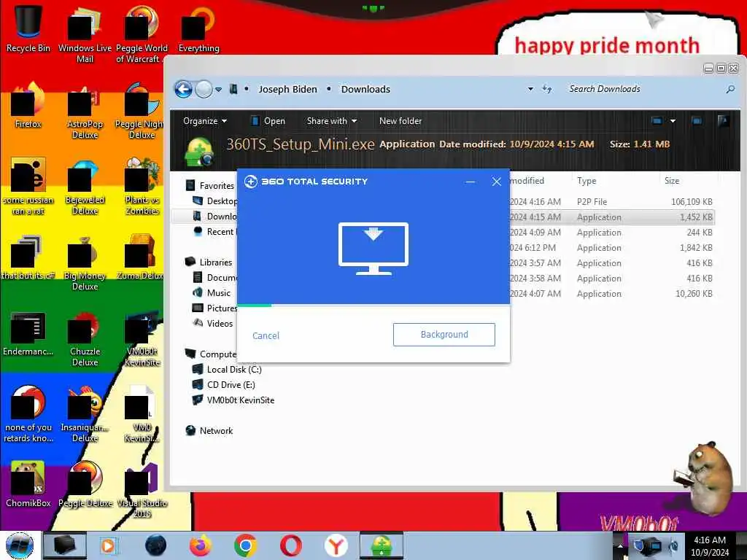This screenshot has height=560, width=747.
Task: Select Libraries in navigation pane
Action: click(209, 262)
